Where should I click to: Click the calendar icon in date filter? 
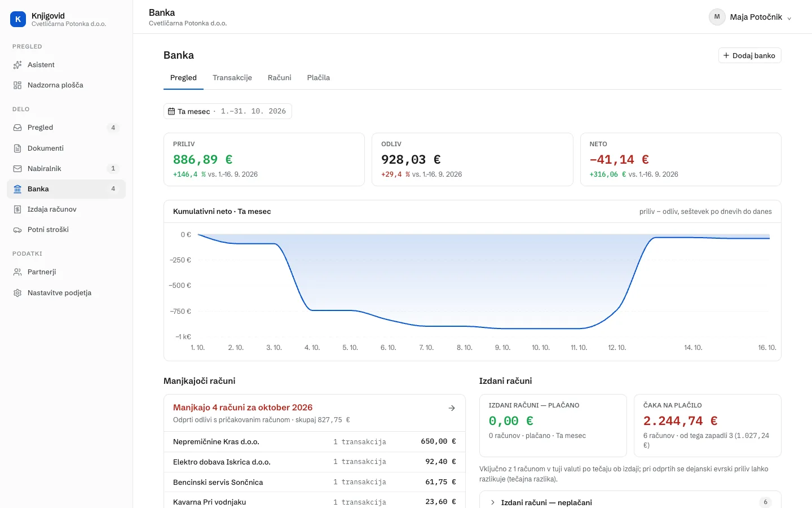pyautogui.click(x=171, y=111)
